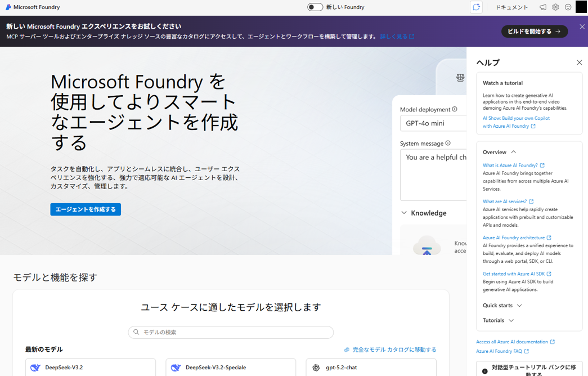Click external-link icon beside What is Azure AI Foundry?
The height and width of the screenshot is (376, 588).
coord(542,165)
